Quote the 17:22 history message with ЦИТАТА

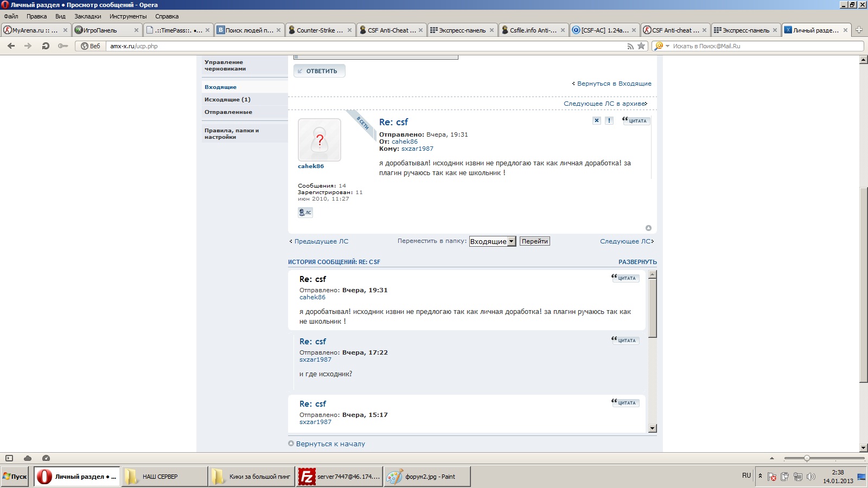click(626, 341)
